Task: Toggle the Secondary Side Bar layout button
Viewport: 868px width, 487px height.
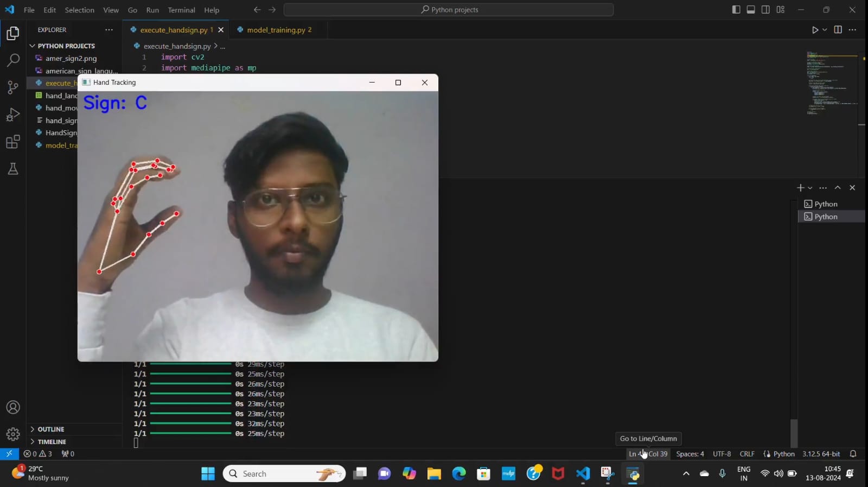Action: click(765, 10)
